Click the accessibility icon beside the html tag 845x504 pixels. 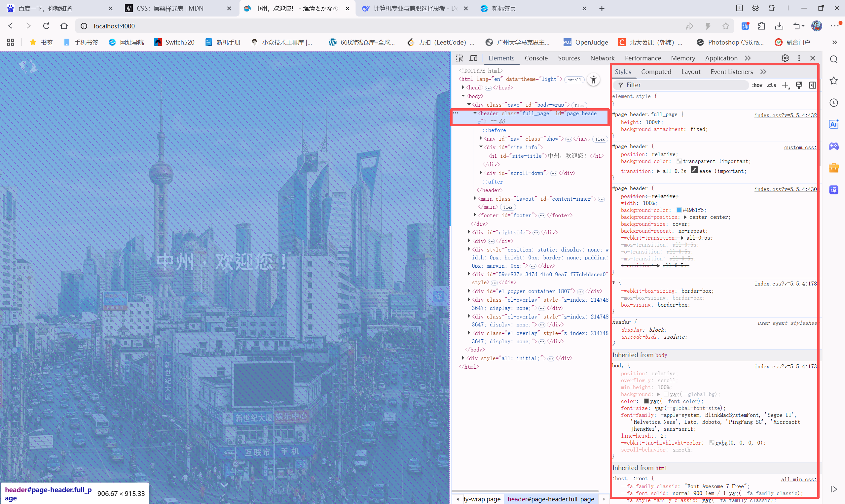pyautogui.click(x=594, y=80)
